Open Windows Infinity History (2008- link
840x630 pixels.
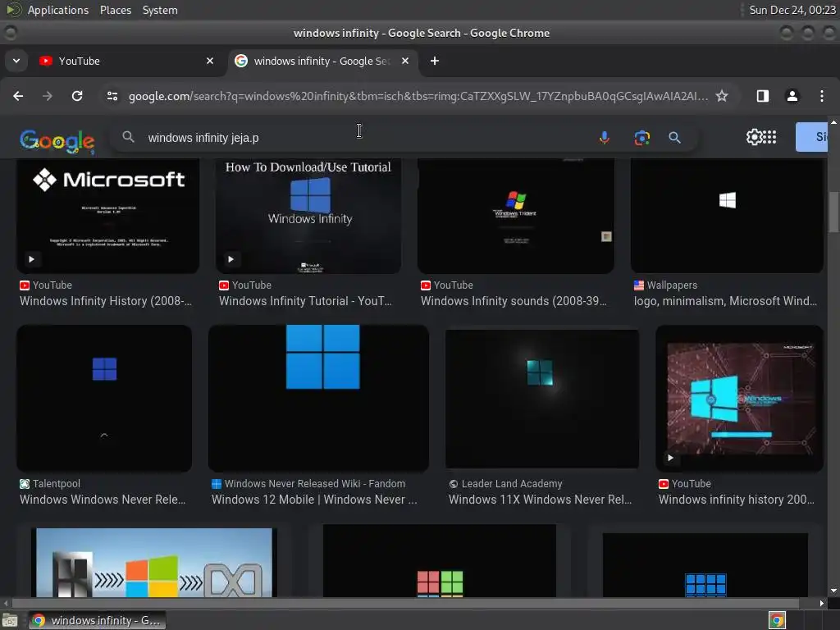pyautogui.click(x=106, y=301)
